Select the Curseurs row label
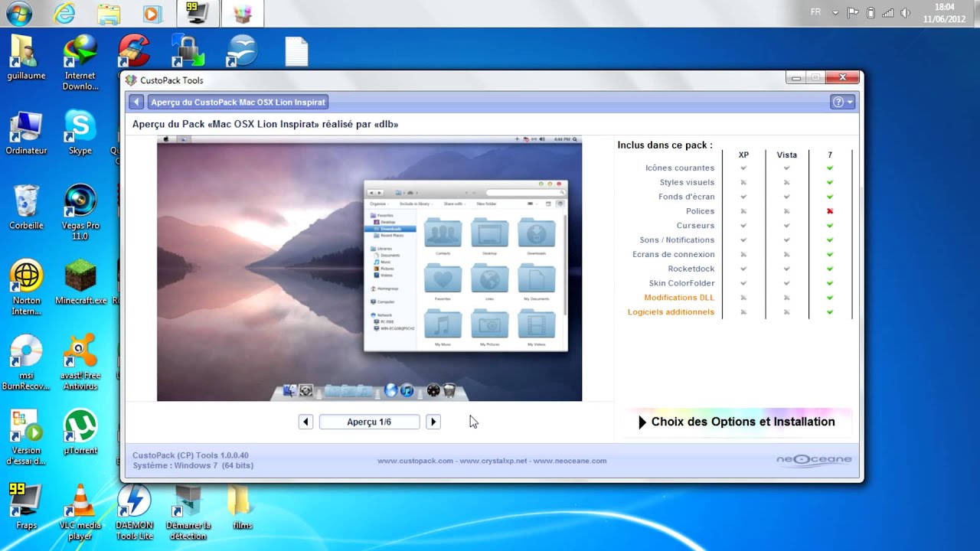The height and width of the screenshot is (551, 980). coord(695,226)
